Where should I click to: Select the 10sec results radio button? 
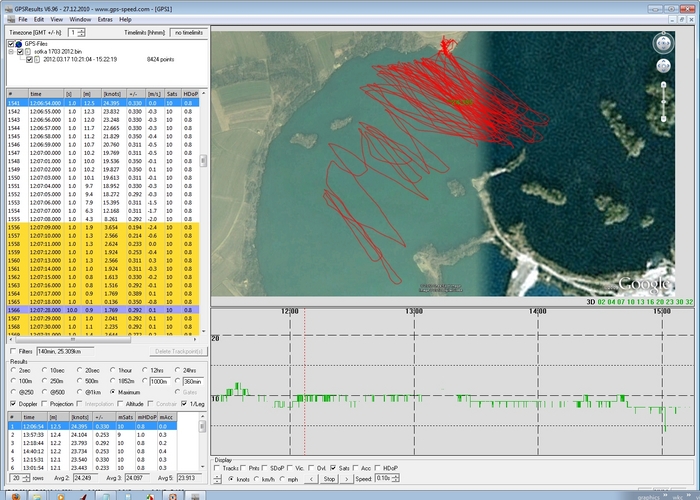click(44, 370)
